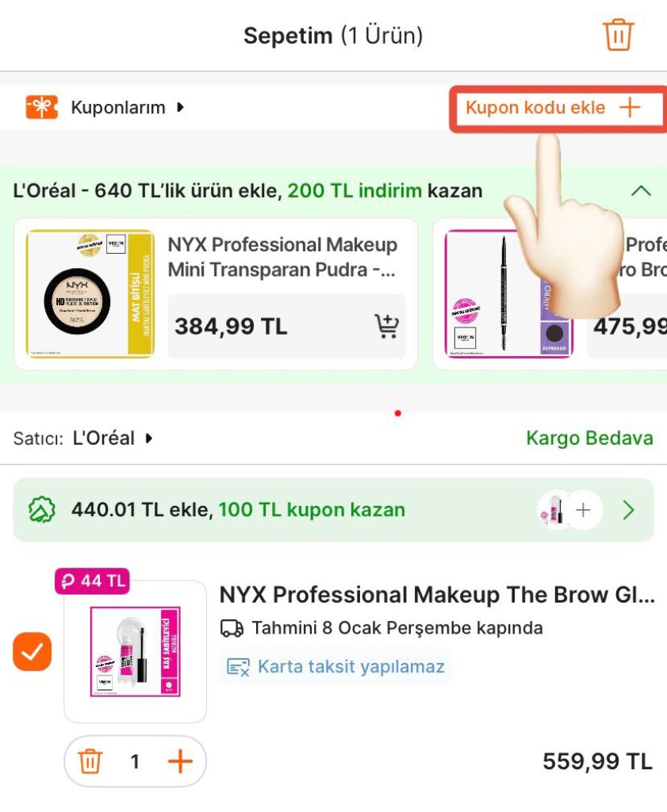The width and height of the screenshot is (667, 812).
Task: Open the Brow Glue product image
Action: coord(135,652)
